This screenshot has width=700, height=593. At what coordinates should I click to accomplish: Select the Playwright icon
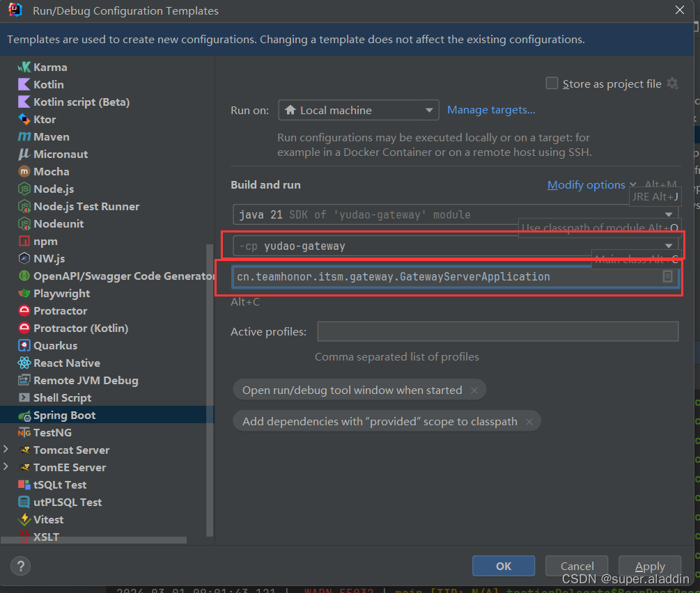coord(24,293)
